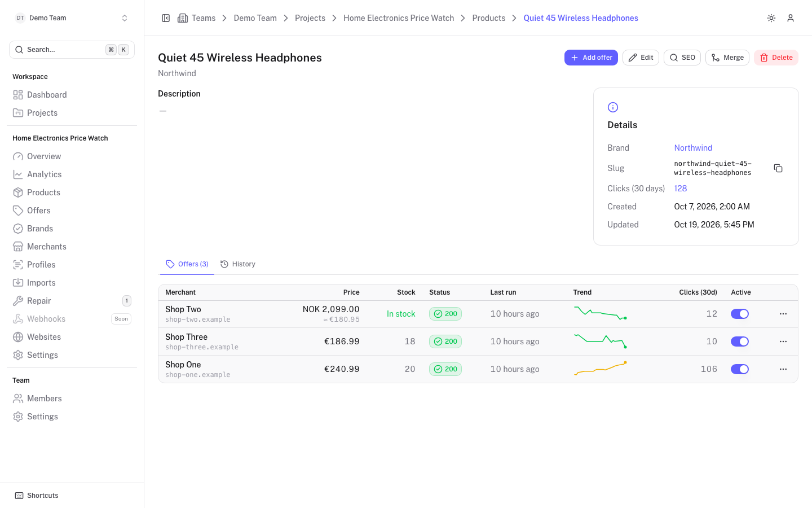Click the Add offer button

tap(591, 58)
